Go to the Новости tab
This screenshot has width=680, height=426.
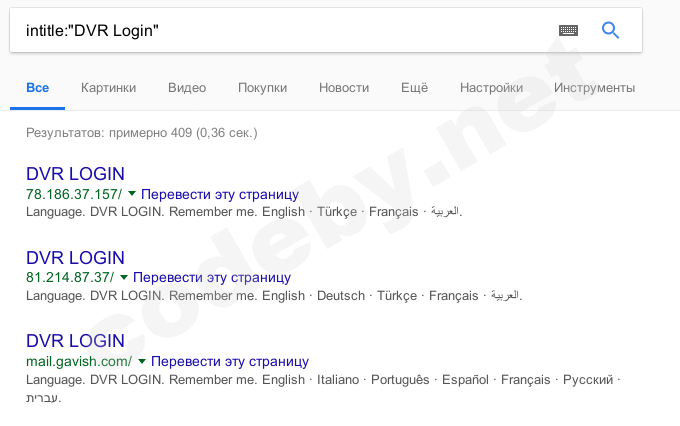click(x=344, y=88)
